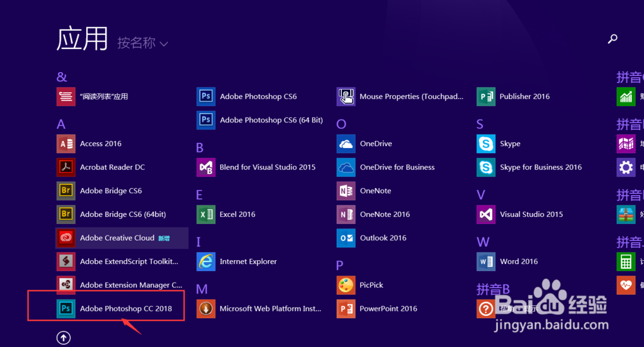Click the Adobe Bridge CS6 icon
The height and width of the screenshot is (347, 644).
click(x=66, y=191)
